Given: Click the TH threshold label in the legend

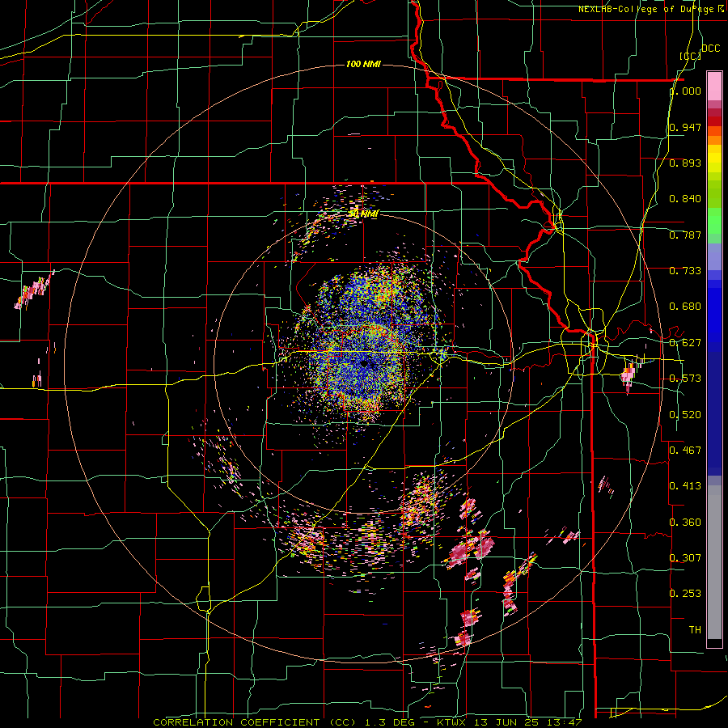Looking at the screenshot, I should (695, 630).
